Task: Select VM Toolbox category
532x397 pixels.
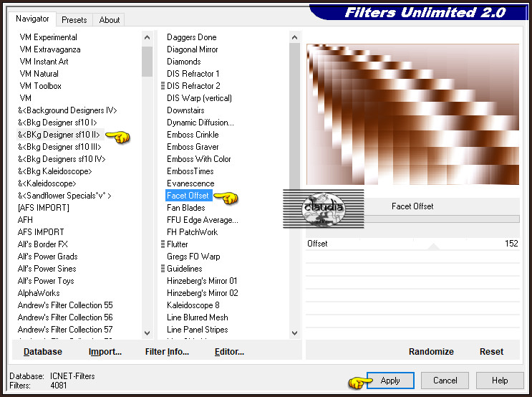Action: [x=40, y=86]
